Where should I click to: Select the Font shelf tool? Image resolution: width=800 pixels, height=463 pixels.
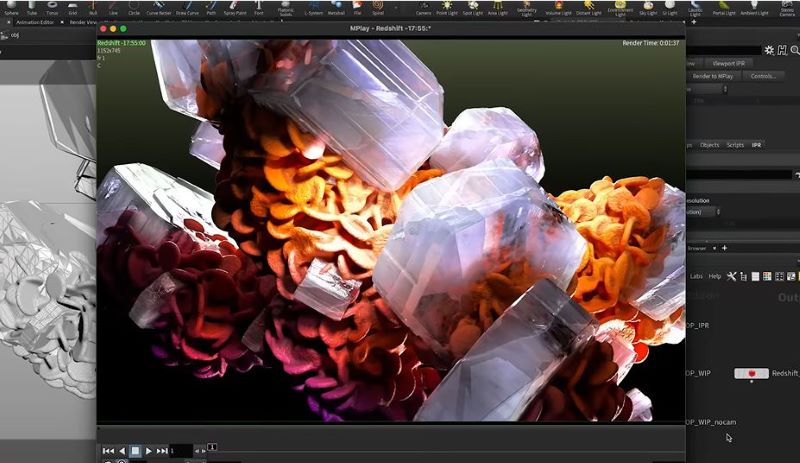[259, 8]
